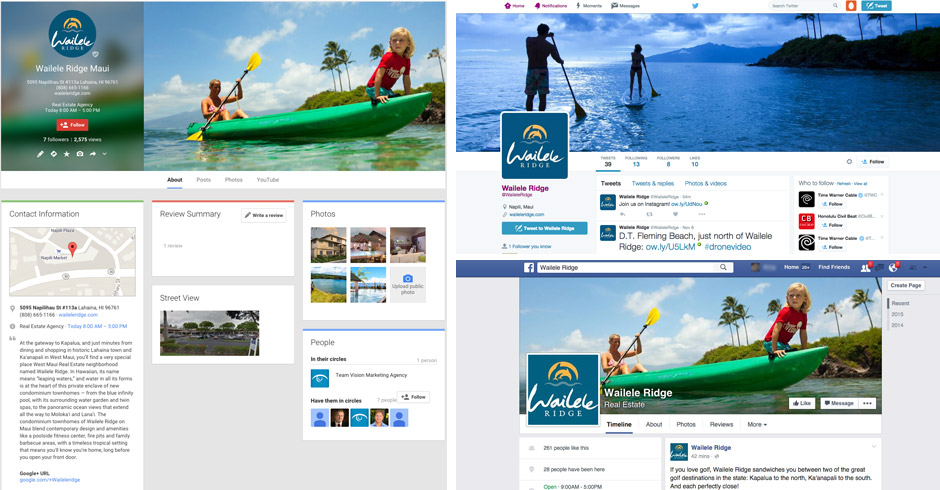Image resolution: width=940 pixels, height=490 pixels.
Task: Open the Facebook account menu arrow in blue bar
Action: (x=925, y=267)
